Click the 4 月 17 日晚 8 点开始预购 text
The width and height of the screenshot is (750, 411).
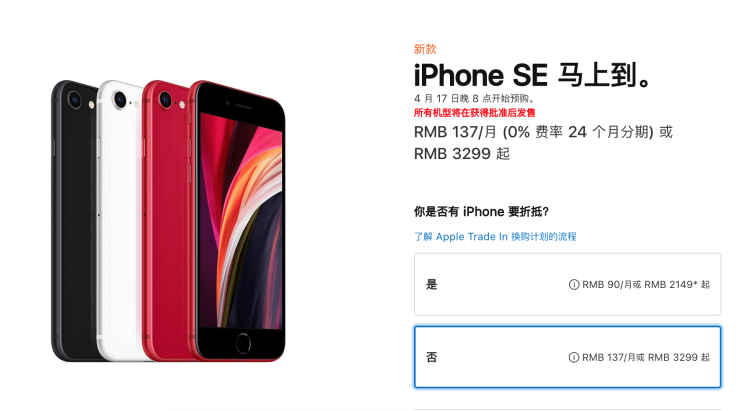coord(474,99)
